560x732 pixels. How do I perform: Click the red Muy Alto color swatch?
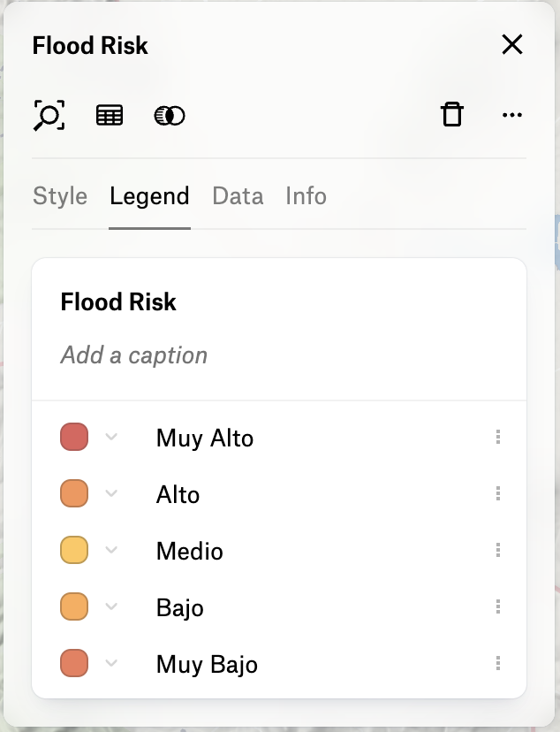[x=74, y=437]
